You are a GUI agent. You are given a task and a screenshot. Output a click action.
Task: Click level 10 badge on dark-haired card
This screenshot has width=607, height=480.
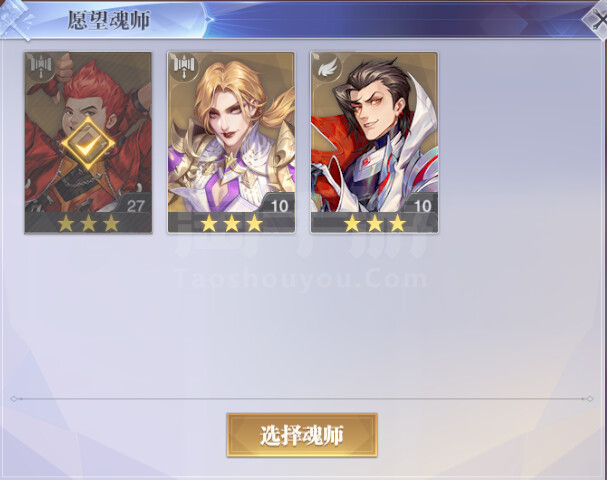point(422,206)
